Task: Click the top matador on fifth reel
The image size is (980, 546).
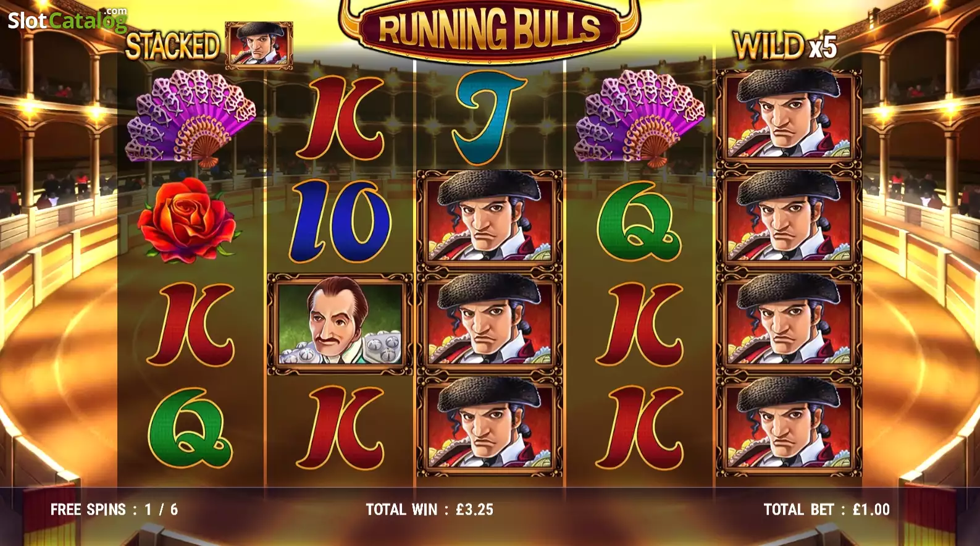Action: coord(789,117)
